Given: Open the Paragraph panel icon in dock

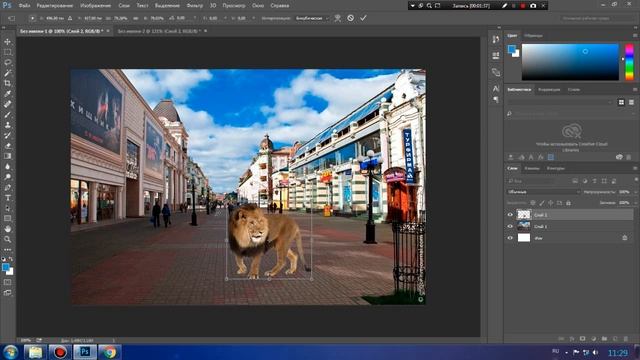Looking at the screenshot, I should [x=496, y=99].
